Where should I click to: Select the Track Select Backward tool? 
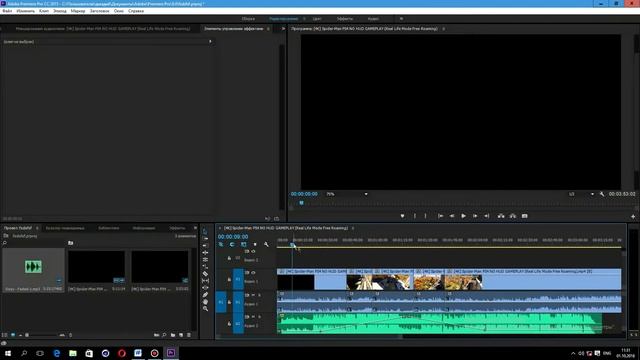(x=205, y=245)
